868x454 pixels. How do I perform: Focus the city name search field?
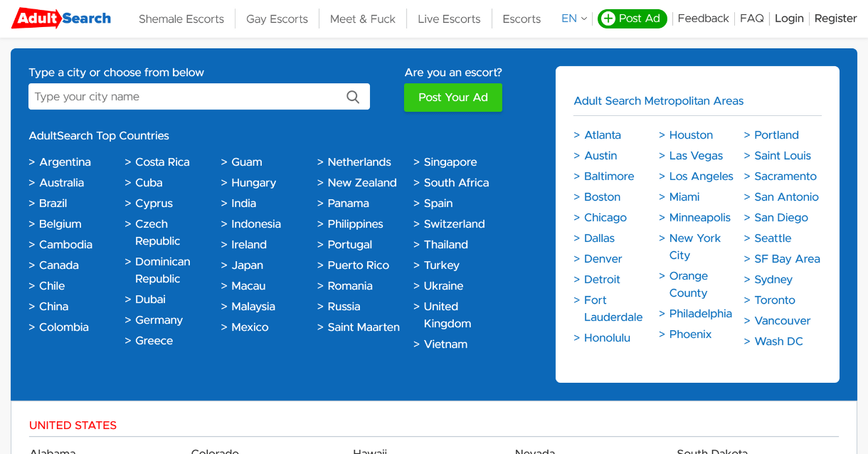[x=185, y=97]
